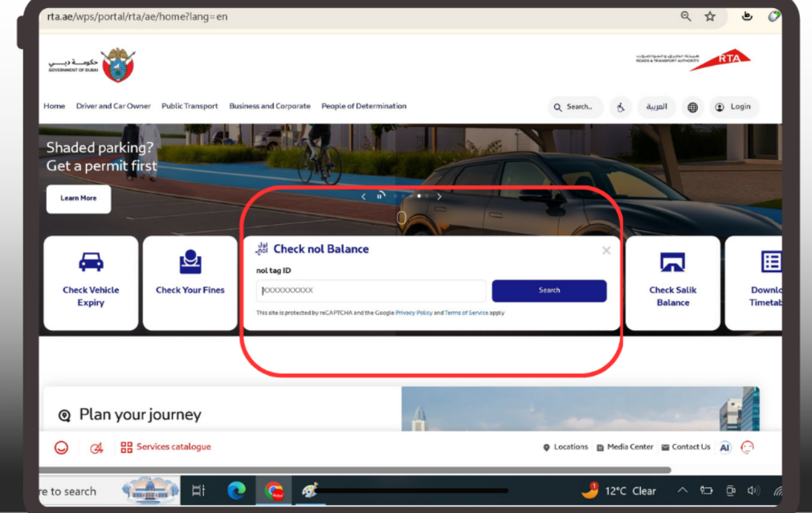
Task: Click the red Services catalogue grid icon
Action: click(125, 447)
